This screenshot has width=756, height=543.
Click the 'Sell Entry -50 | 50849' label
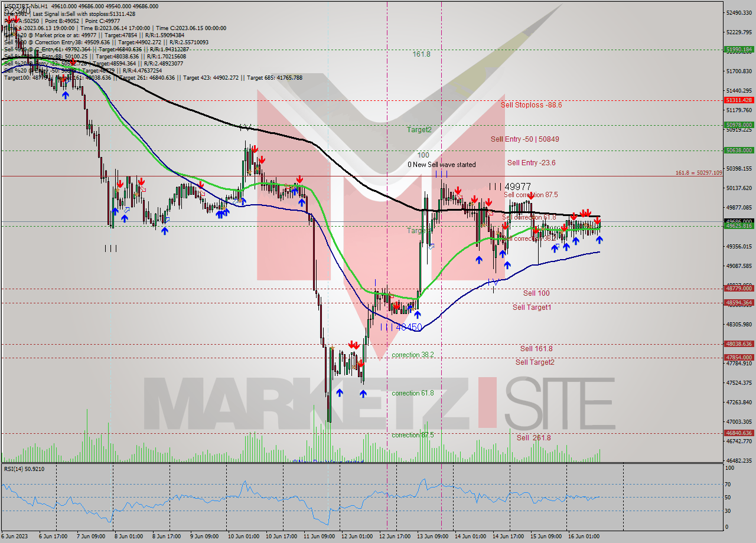524,139
